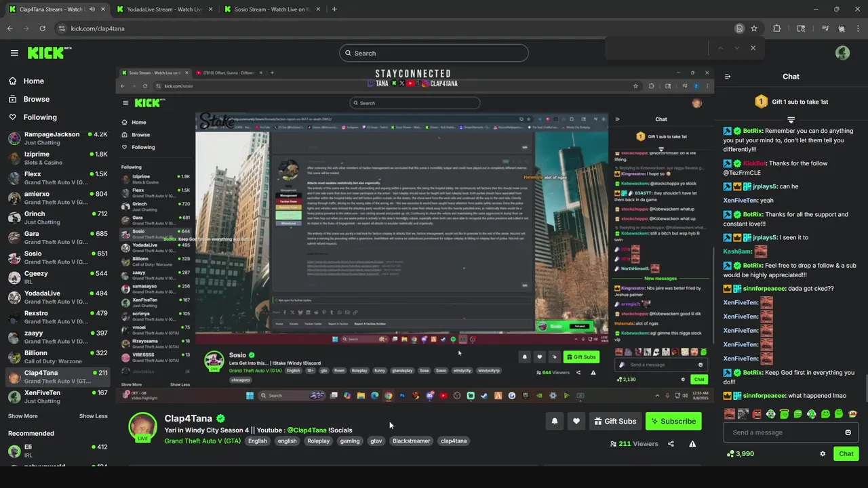The height and width of the screenshot is (488, 868).
Task: Click Gift 1 sub to take 1st
Action: pyautogui.click(x=791, y=102)
